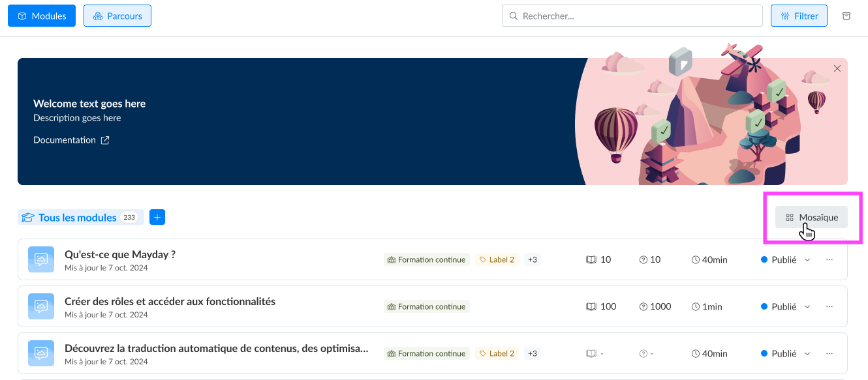The image size is (868, 380).
Task: Click the graduation cap icon on Tous les modules
Action: [x=28, y=217]
